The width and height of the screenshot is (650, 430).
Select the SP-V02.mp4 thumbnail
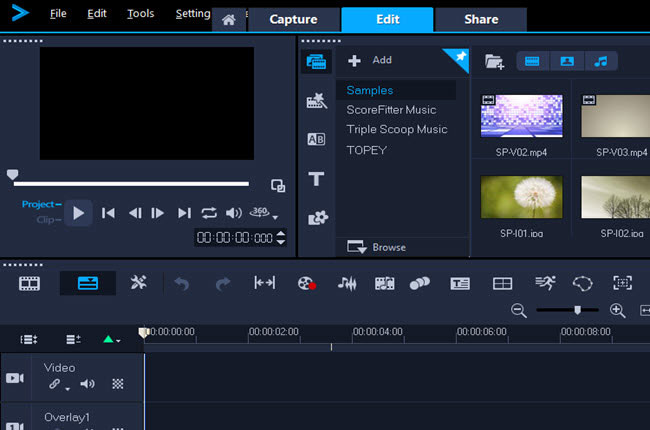point(521,116)
